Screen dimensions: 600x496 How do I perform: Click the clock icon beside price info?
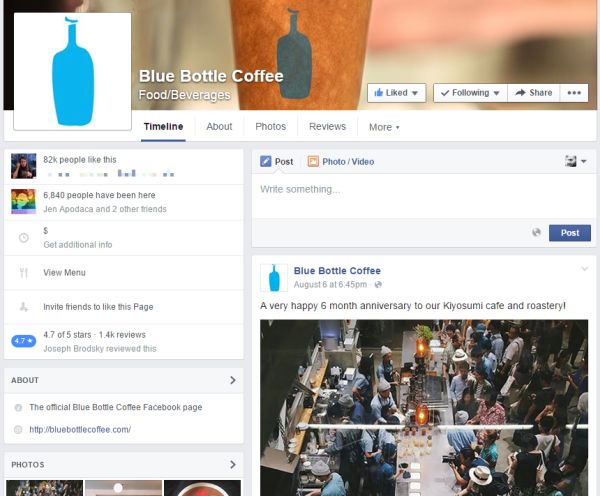(23, 237)
